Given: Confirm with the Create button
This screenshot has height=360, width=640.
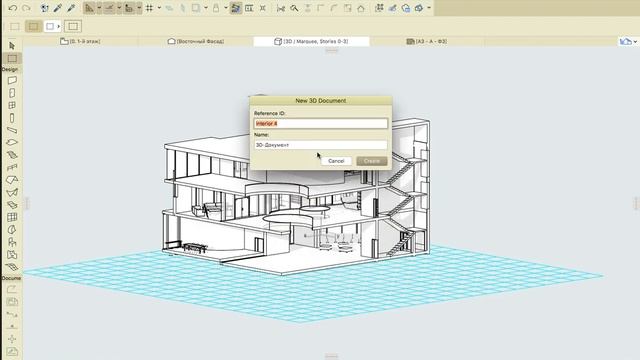Looking at the screenshot, I should coord(372,161).
